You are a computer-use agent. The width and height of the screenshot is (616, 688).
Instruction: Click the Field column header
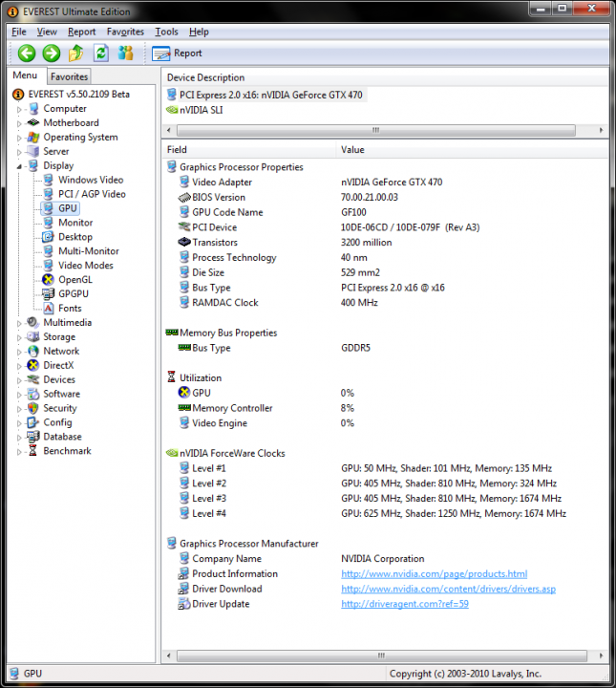coord(248,150)
